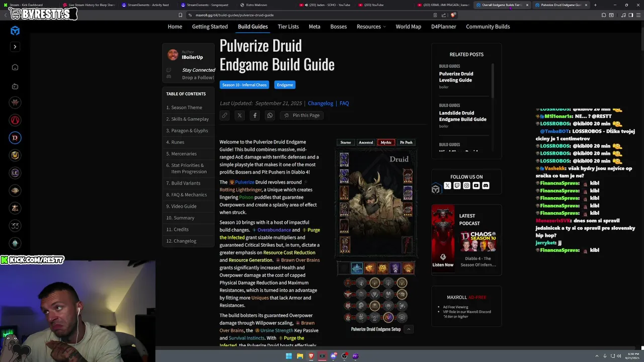Open the Landslide Druid Endgame Build Guide post
Viewport: 644px width, 362px height.
[x=462, y=116]
